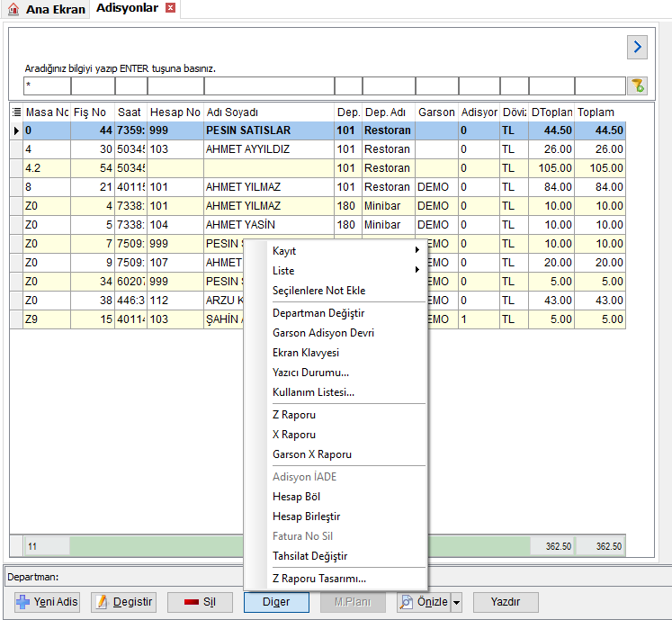Click the plus icon on Yeni Adis button
The width and height of the screenshot is (672, 620).
click(x=22, y=602)
